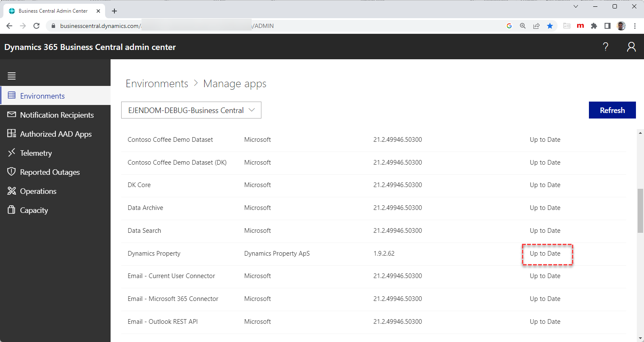The image size is (644, 342).
Task: Click the Refresh button
Action: pyautogui.click(x=612, y=110)
